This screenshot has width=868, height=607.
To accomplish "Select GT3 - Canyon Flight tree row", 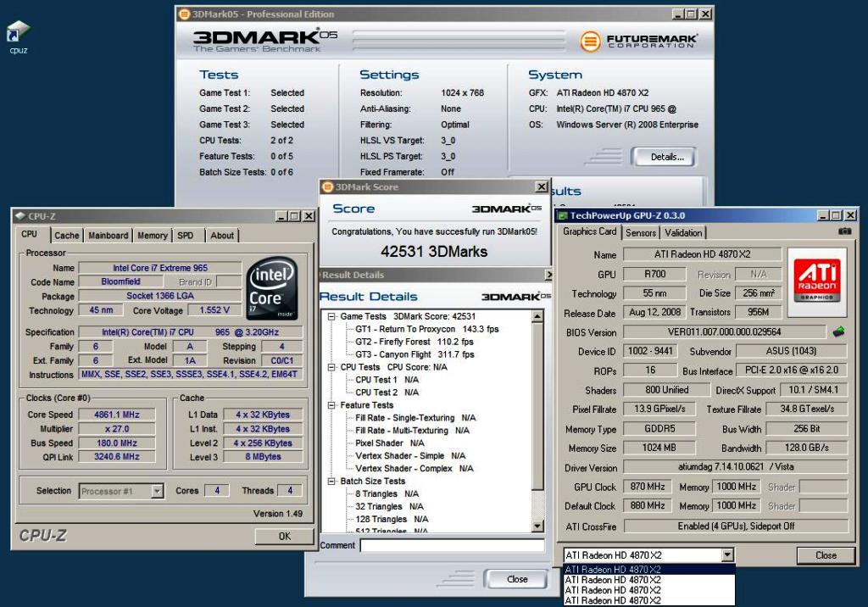I will point(415,354).
